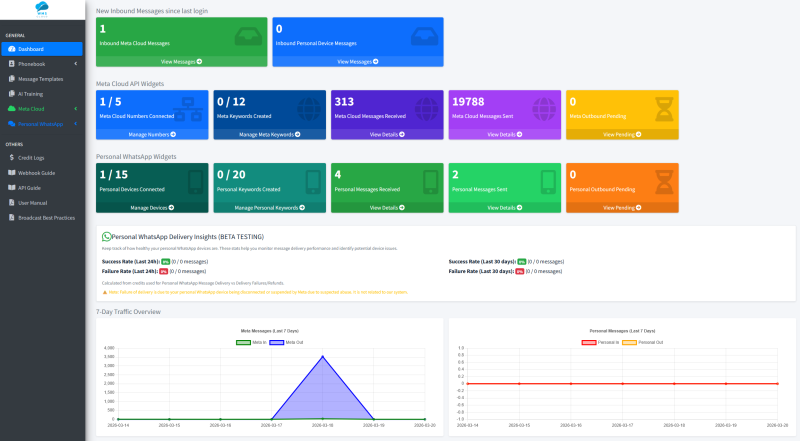Click the Broadcast Best Practices file icon
800x441 pixels.
pos(11,217)
